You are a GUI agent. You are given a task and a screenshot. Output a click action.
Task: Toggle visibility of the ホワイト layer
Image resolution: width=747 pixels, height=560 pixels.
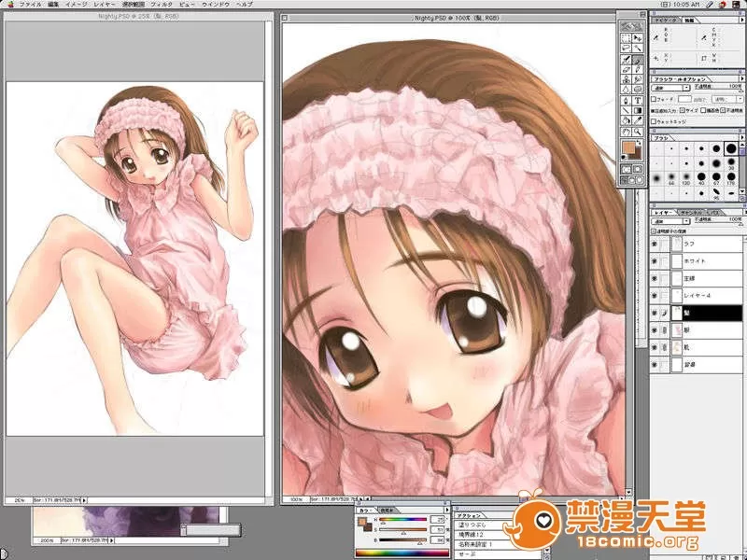[x=656, y=261]
